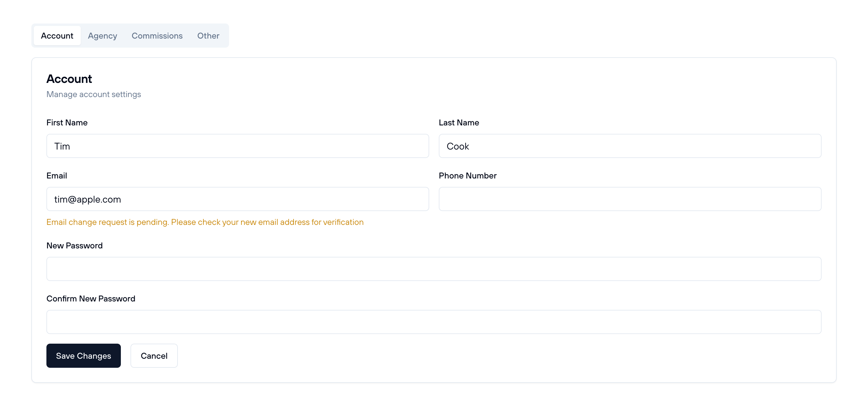Switch to the Commissions tab
868x416 pixels.
click(x=157, y=35)
